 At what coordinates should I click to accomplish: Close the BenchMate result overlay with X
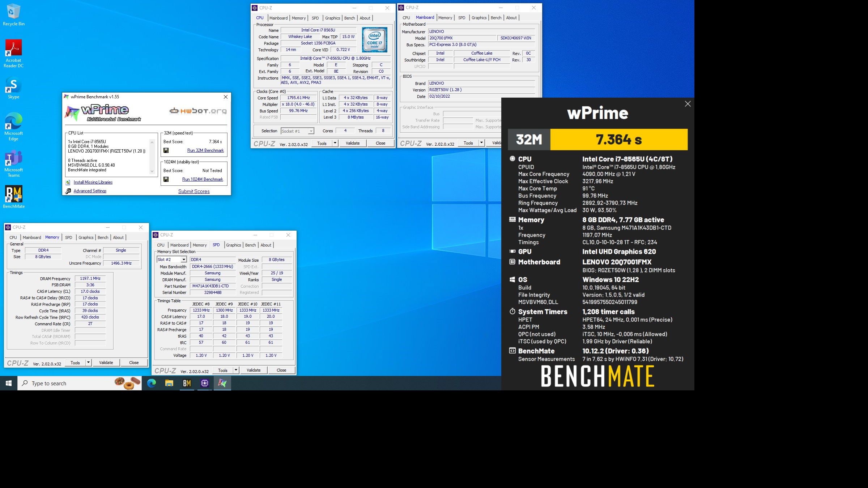pos(688,104)
